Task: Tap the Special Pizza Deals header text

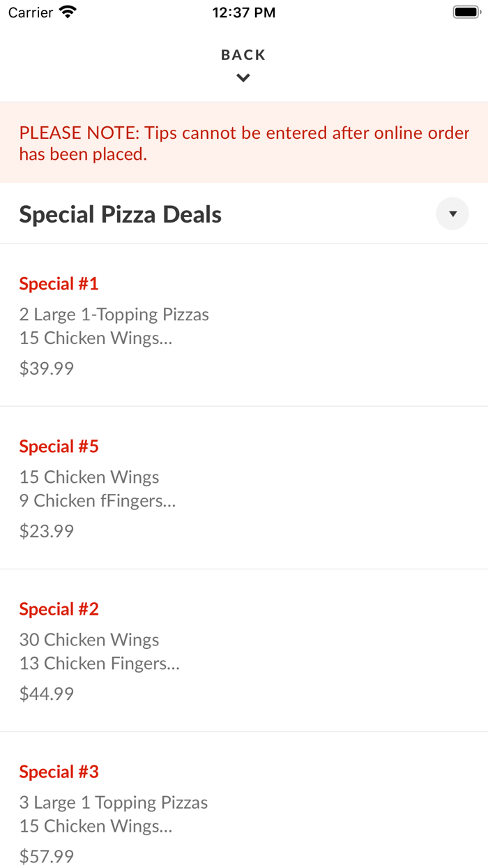Action: [x=120, y=214]
